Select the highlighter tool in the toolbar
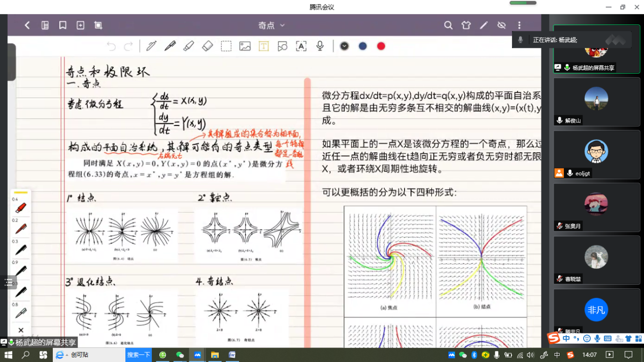The width and height of the screenshot is (644, 362). pos(188,46)
